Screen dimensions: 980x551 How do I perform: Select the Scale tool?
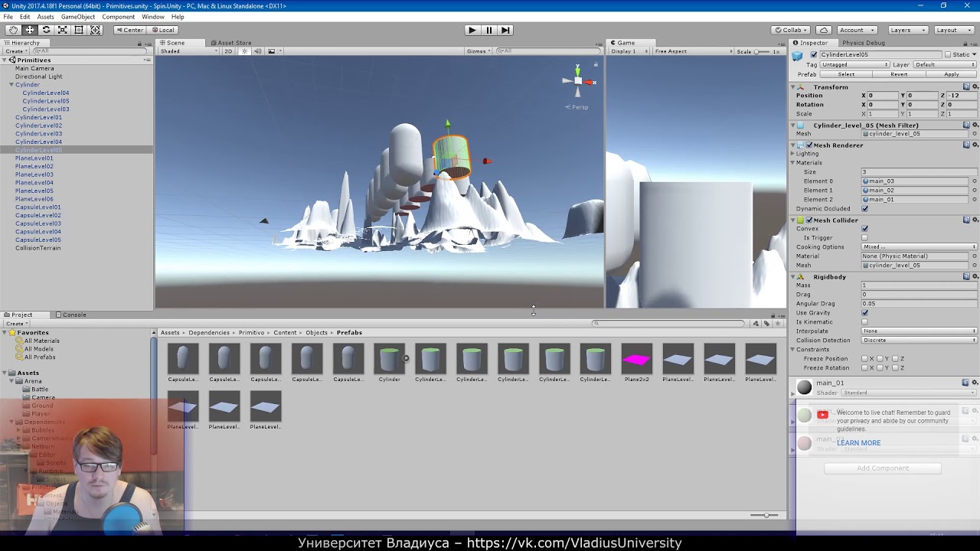pyautogui.click(x=64, y=29)
